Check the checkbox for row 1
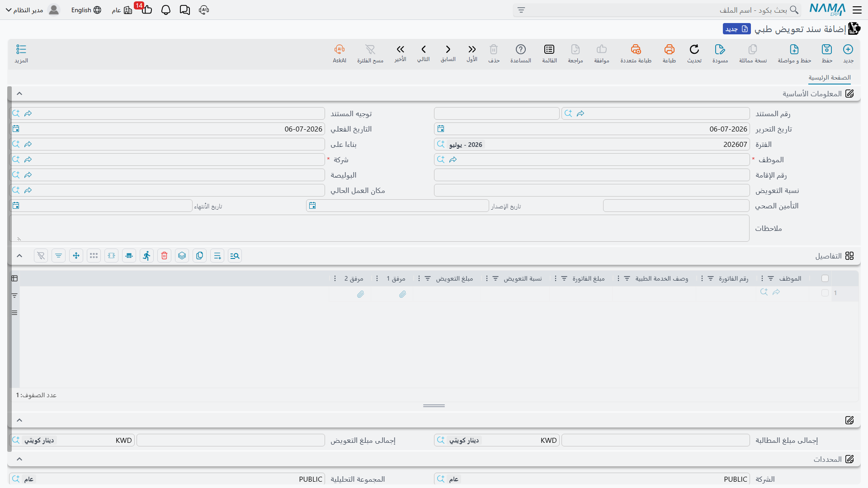Image resolution: width=868 pixels, height=488 pixels. pyautogui.click(x=825, y=293)
